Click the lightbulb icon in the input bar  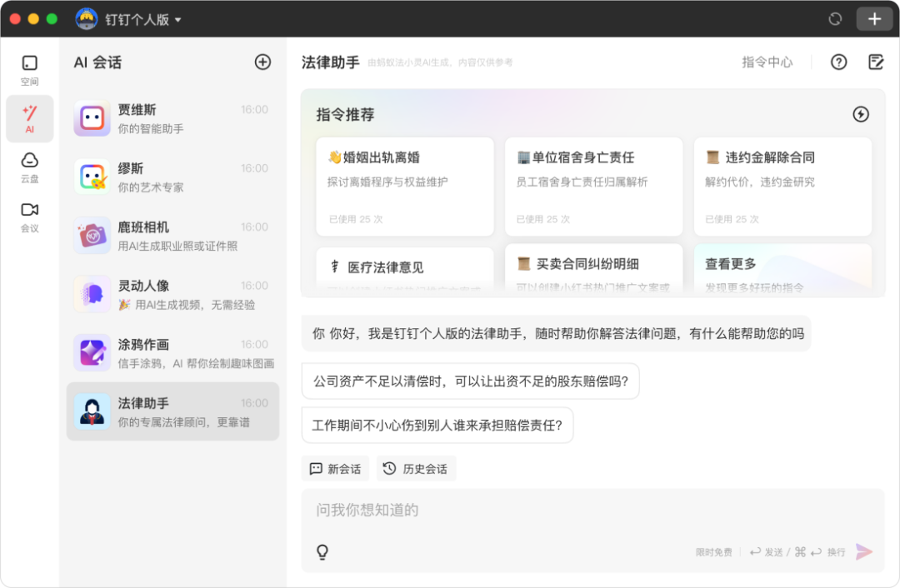(323, 551)
